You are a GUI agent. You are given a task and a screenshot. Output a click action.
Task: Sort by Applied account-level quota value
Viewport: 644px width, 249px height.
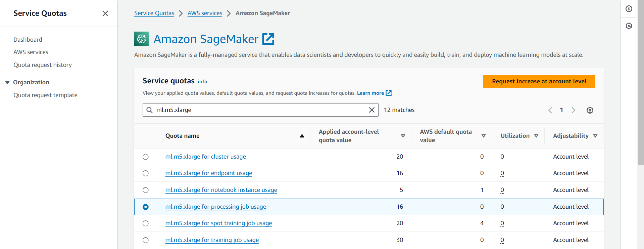403,136
